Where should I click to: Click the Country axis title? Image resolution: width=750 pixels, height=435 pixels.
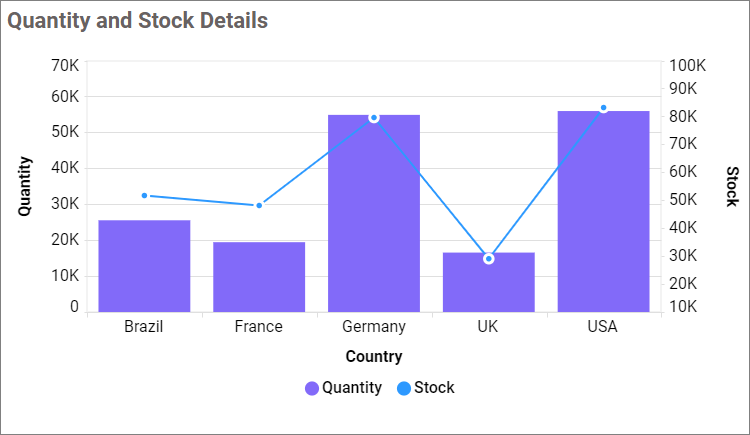(374, 356)
